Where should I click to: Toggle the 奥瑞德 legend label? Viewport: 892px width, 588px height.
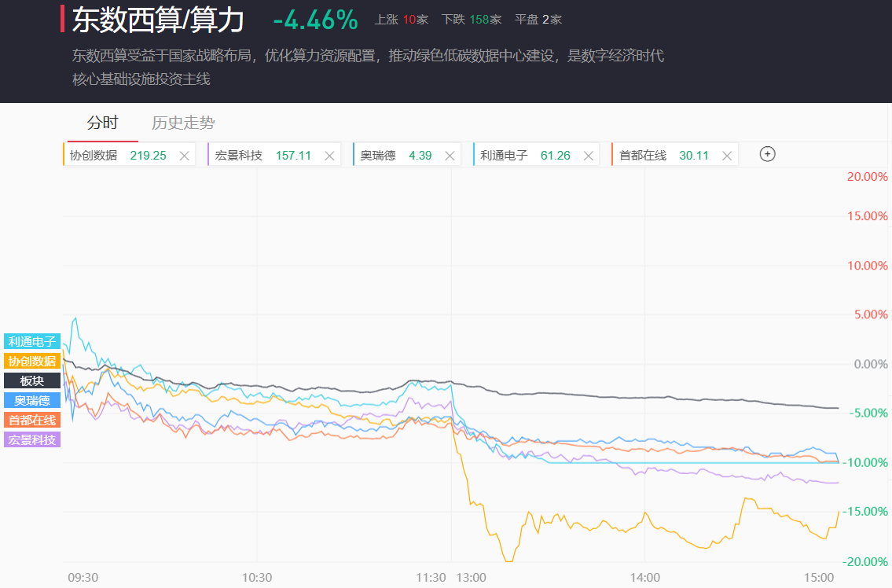(x=32, y=400)
